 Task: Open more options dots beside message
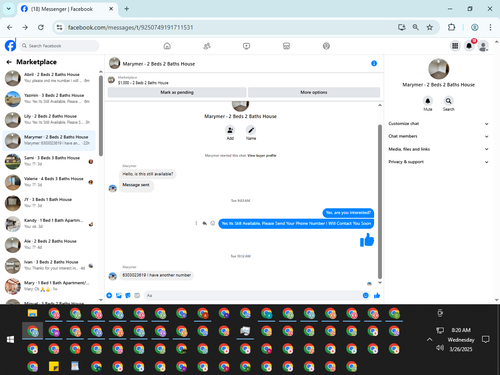coord(196,223)
